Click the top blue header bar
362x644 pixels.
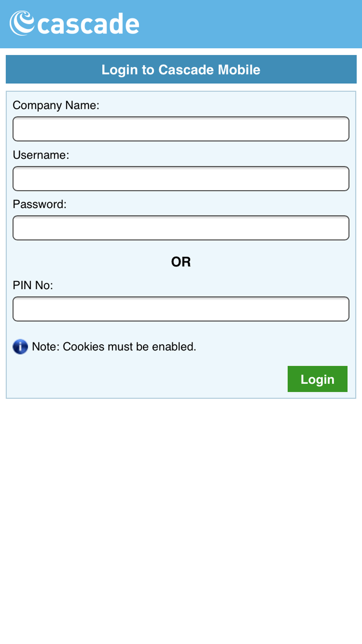[x=181, y=24]
